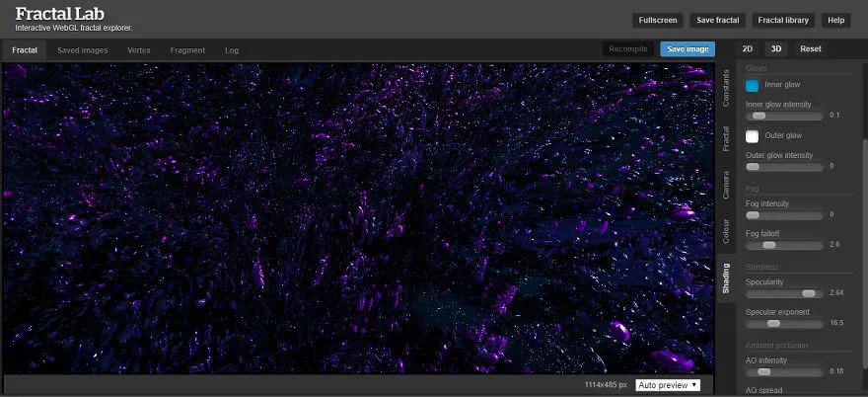Viewport: 868px width, 397px height.
Task: Switch to the Saved images tab
Action: (83, 50)
